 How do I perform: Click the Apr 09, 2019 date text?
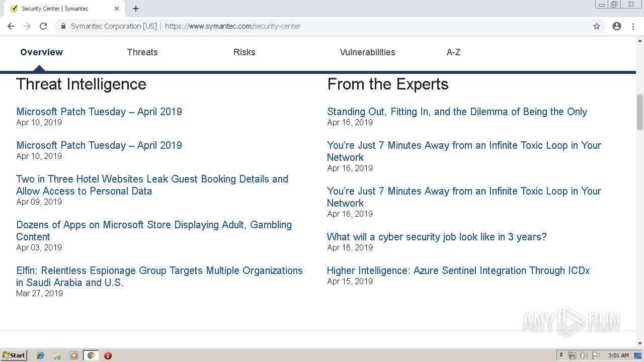pyautogui.click(x=39, y=202)
